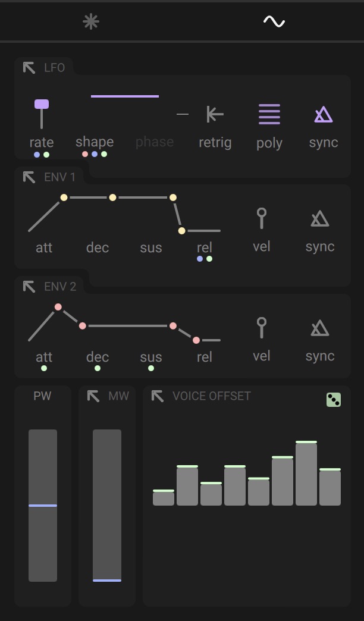
Task: Toggle ENV 2 sync icon
Action: [319, 328]
